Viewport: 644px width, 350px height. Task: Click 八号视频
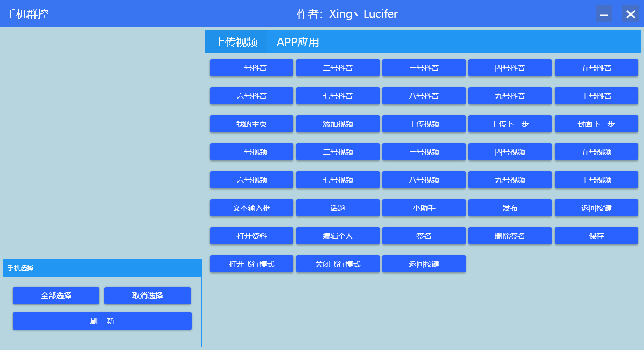point(424,180)
